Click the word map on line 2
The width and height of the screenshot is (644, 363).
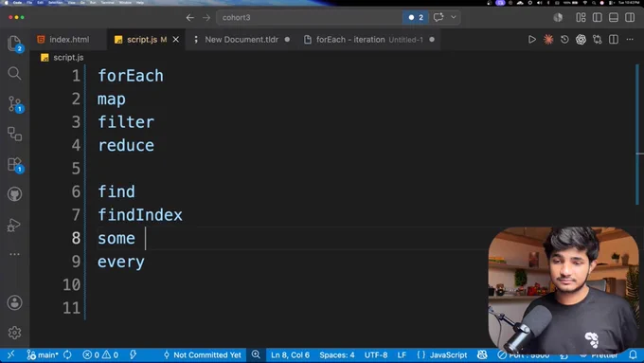[112, 100]
